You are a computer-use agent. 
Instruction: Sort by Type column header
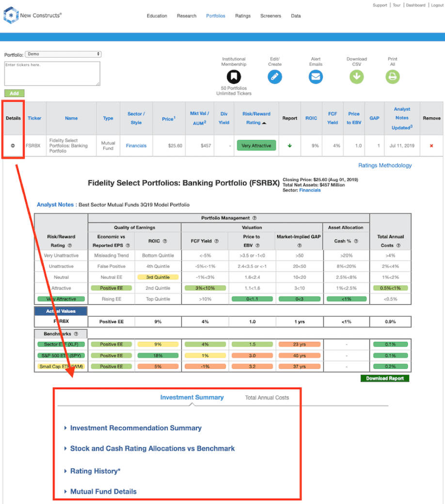(108, 118)
